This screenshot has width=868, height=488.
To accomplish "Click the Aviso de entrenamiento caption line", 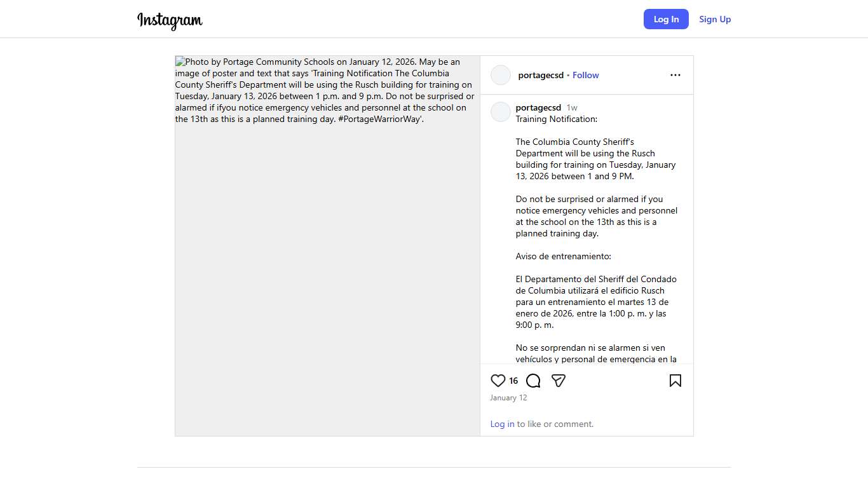I will tap(563, 256).
